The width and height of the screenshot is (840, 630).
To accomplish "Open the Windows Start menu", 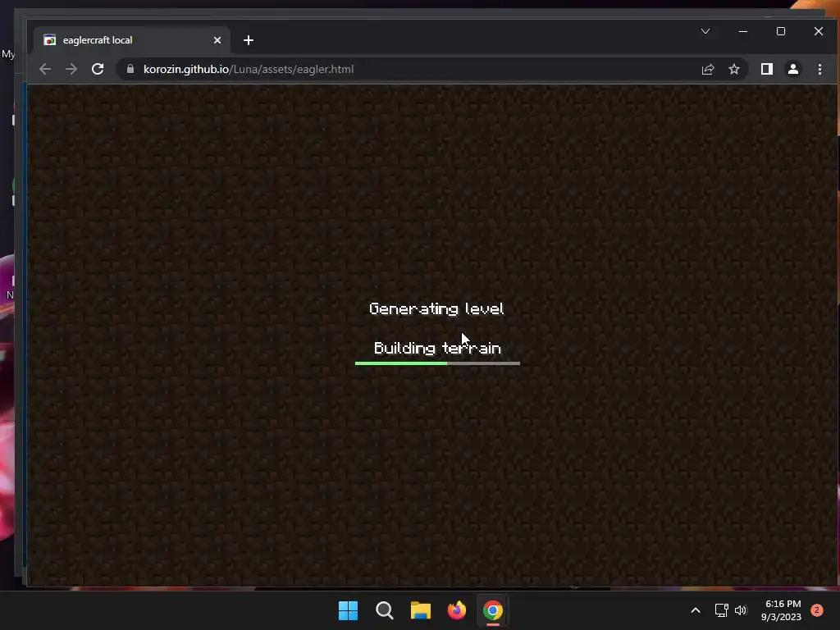I will point(348,610).
